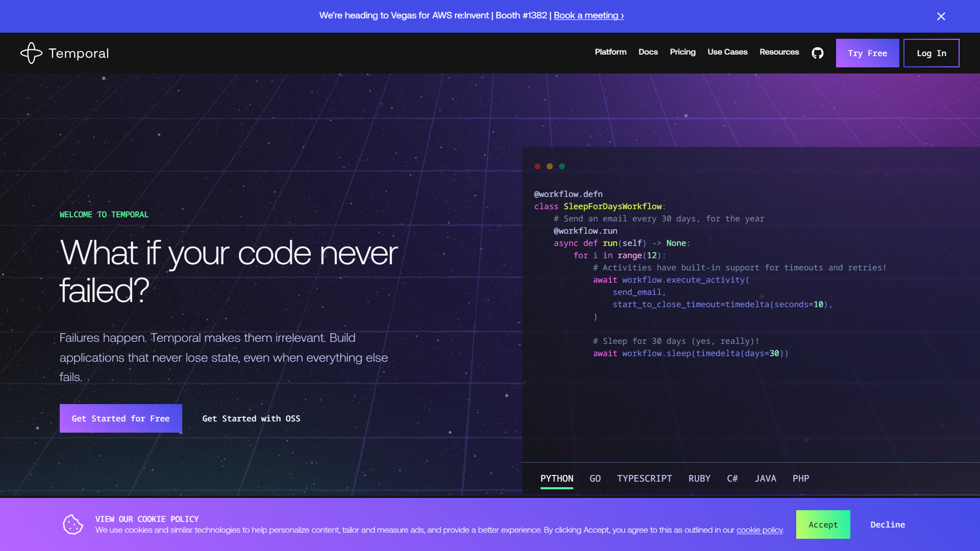This screenshot has height=551, width=980.
Task: Show the RUBY code example
Action: point(699,479)
